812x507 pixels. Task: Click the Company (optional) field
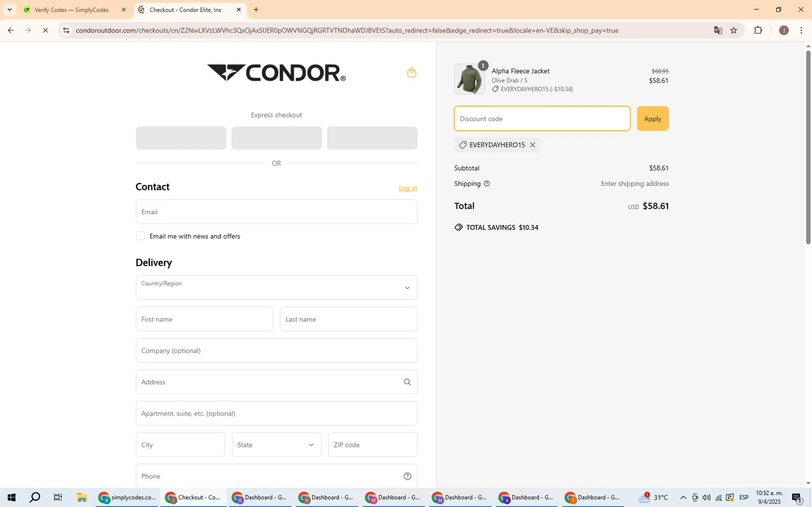point(276,351)
